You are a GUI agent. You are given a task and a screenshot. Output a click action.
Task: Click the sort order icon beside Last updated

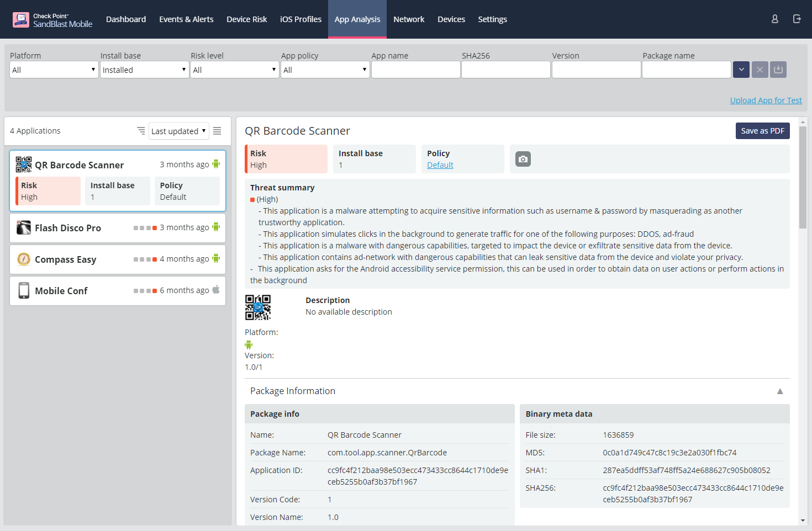pyautogui.click(x=141, y=131)
